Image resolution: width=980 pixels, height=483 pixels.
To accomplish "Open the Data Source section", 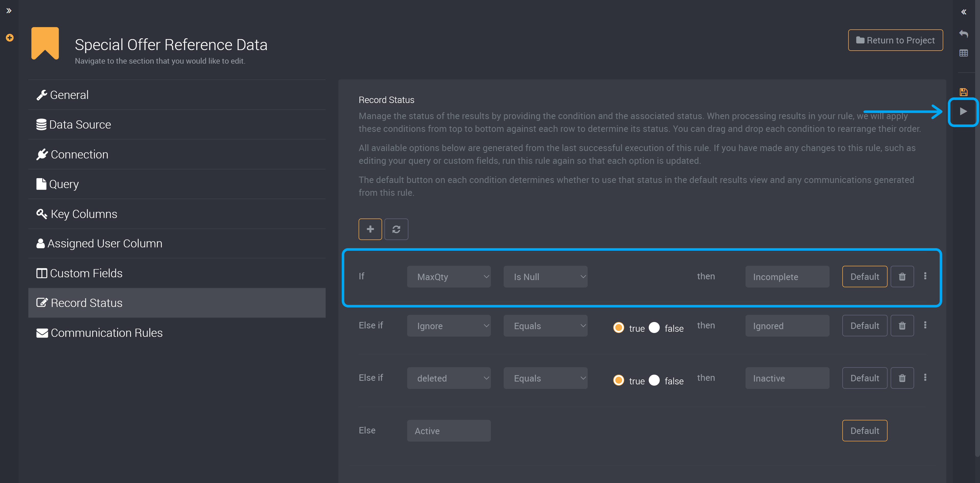I will (x=177, y=124).
